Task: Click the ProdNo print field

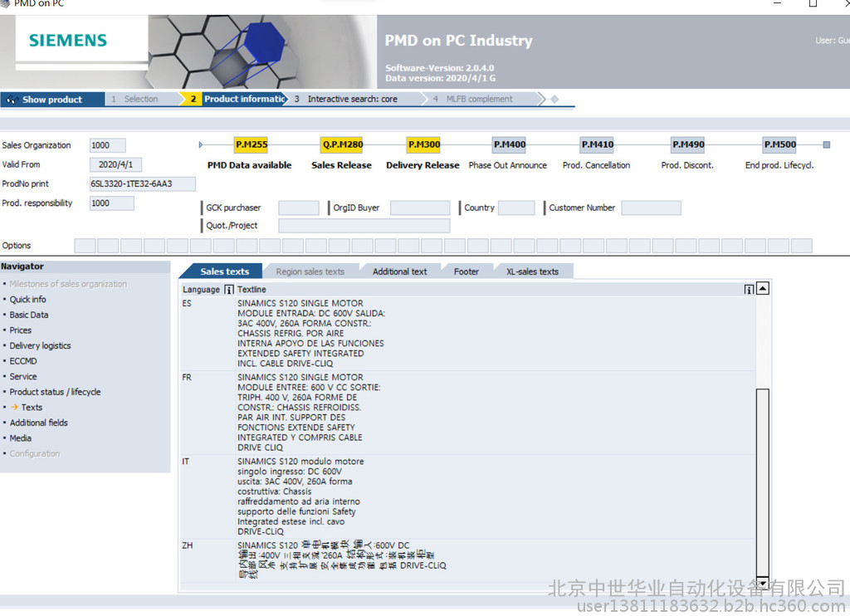Action: coord(143,183)
